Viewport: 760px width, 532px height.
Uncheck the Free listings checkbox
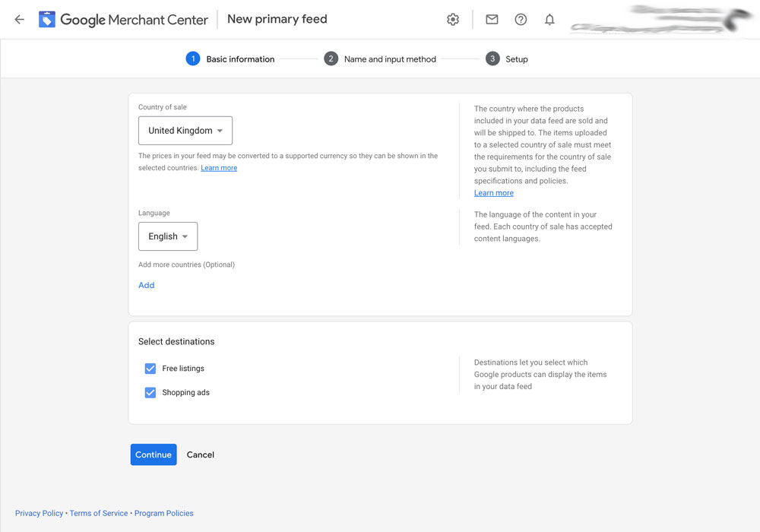pyautogui.click(x=150, y=369)
